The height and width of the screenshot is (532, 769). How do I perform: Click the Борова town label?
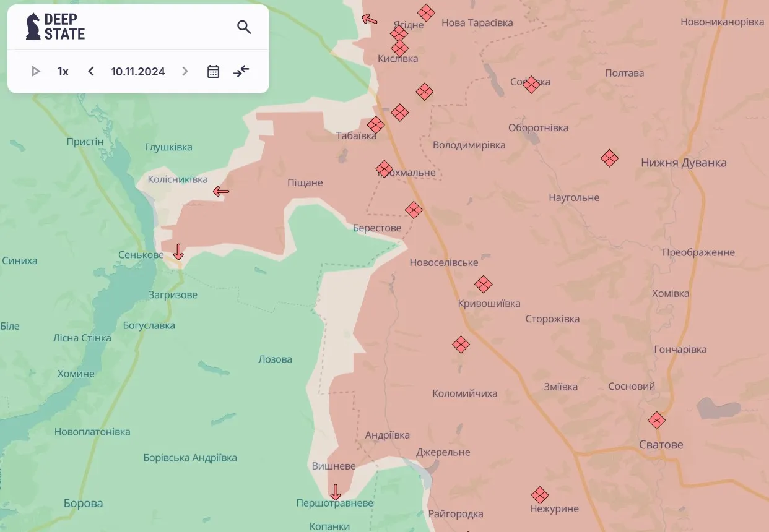[84, 503]
